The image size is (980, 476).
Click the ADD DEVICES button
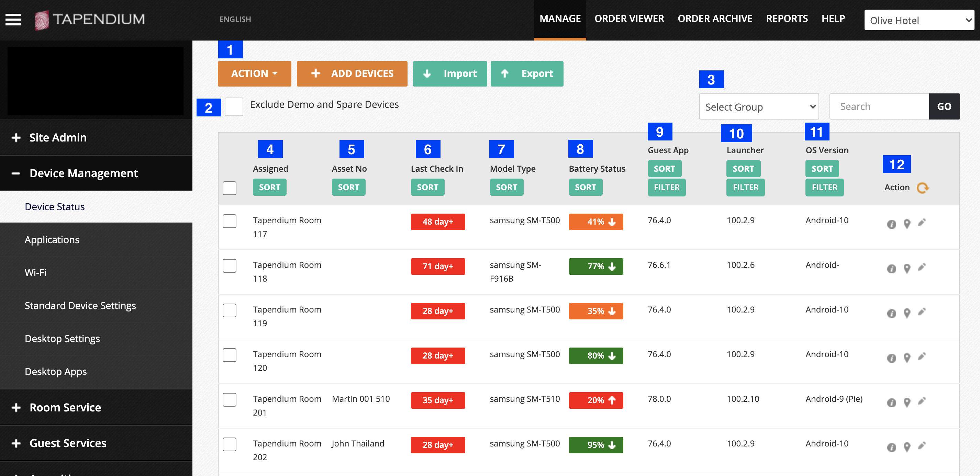point(352,74)
